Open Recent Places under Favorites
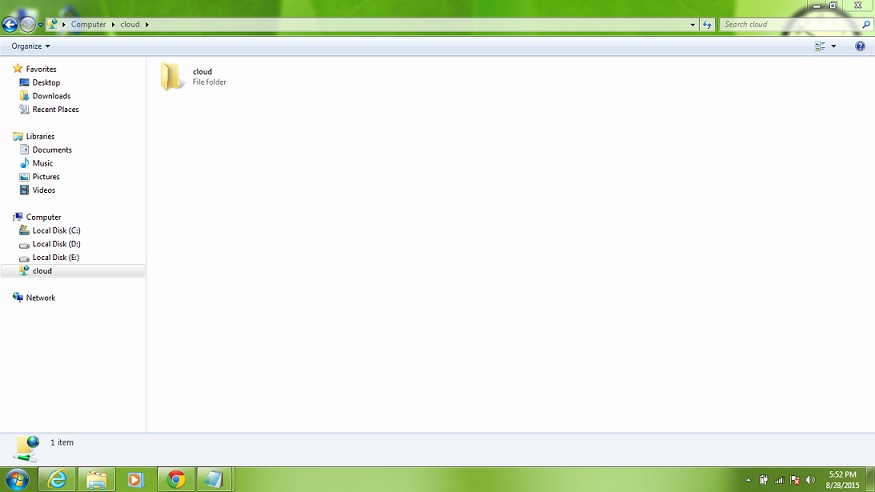 tap(56, 109)
